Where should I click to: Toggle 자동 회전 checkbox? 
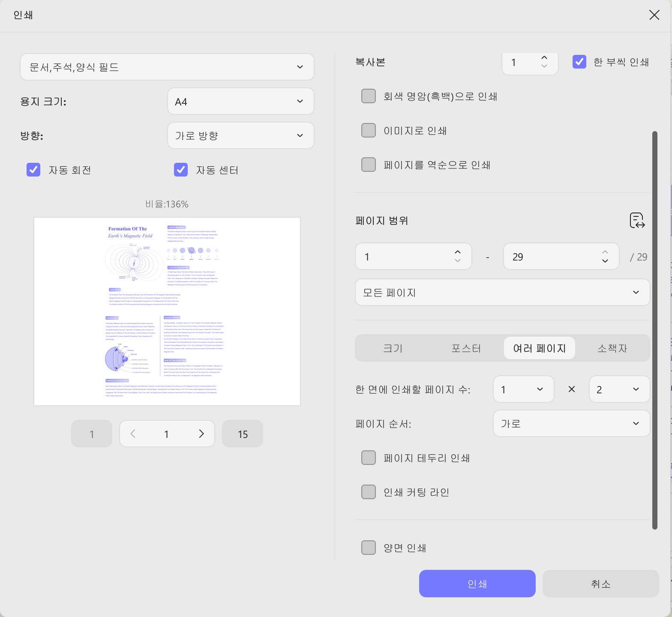[33, 170]
